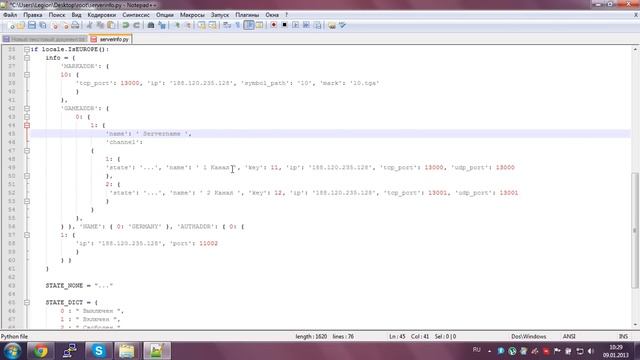Open Skype from the taskbar
This screenshot has width=640, height=360.
[x=98, y=351]
